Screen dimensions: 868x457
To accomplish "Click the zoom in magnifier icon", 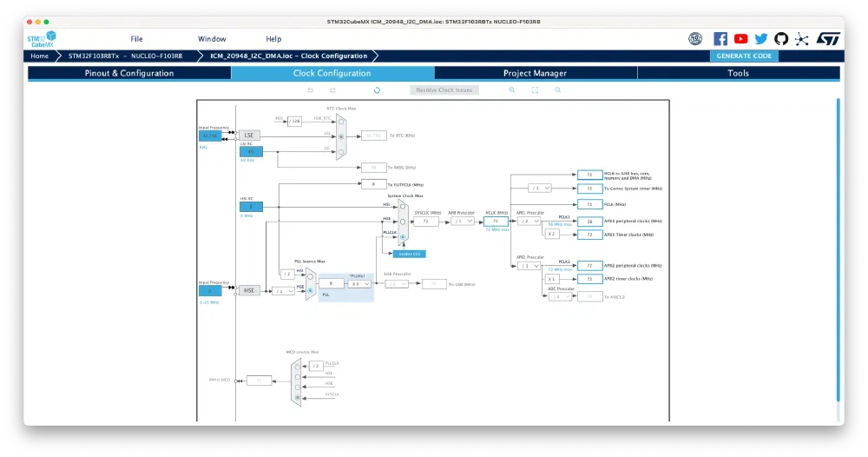I will pos(512,90).
